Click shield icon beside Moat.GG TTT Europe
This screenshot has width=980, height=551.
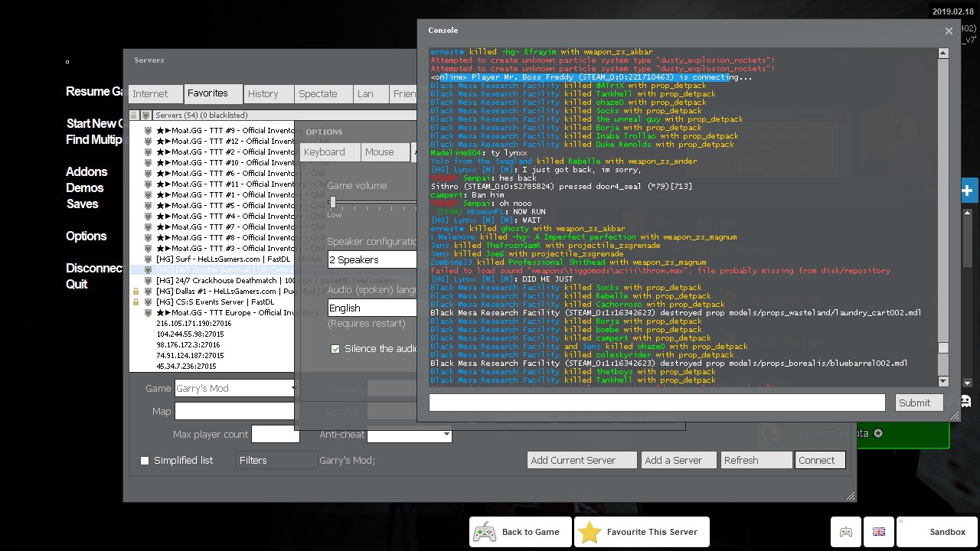pos(149,313)
